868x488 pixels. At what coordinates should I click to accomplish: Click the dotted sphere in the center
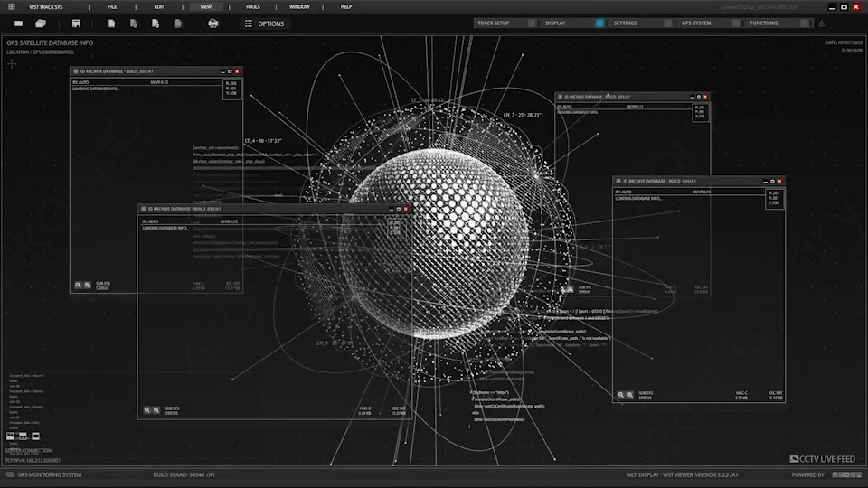coord(435,243)
